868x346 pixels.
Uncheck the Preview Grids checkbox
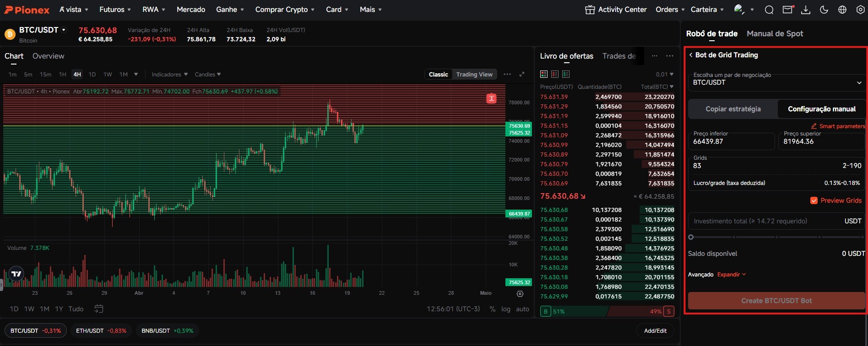point(814,200)
